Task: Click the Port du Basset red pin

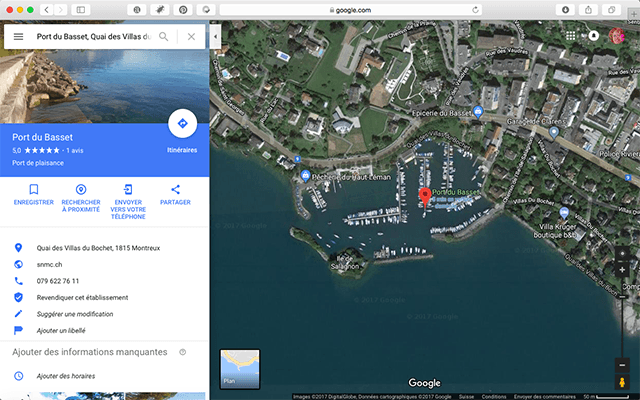Action: 424,196
